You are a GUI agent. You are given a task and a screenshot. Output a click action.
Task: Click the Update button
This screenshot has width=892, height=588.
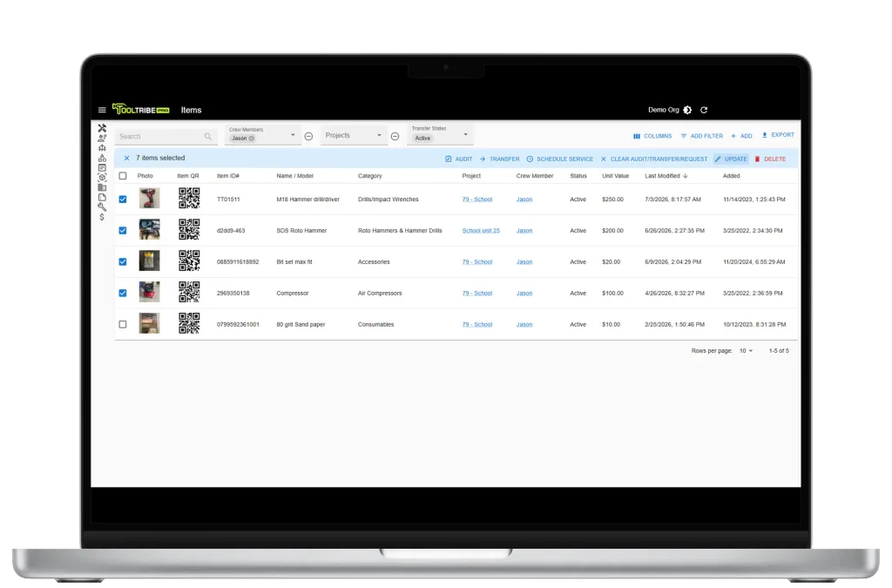pos(731,159)
